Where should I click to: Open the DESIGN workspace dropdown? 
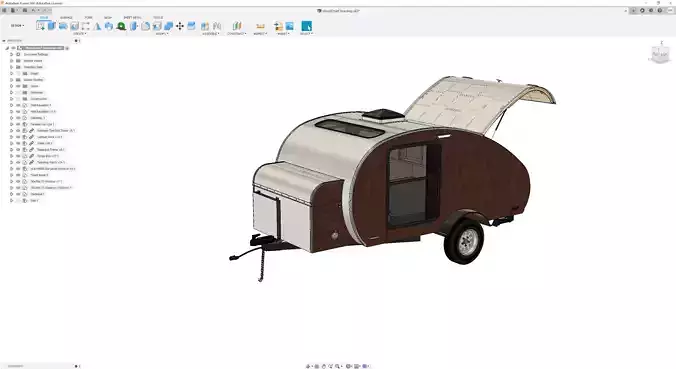17,25
